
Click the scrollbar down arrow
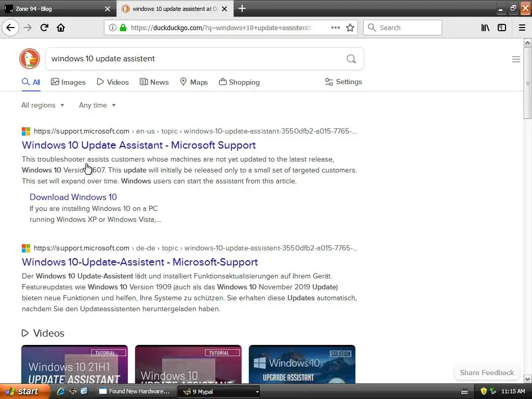coord(528,379)
